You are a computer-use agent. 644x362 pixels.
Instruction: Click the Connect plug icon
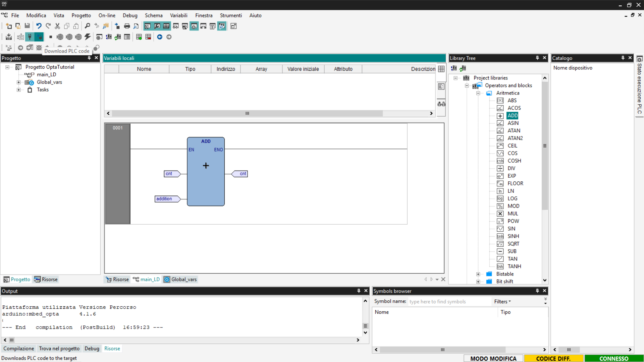coord(30,37)
